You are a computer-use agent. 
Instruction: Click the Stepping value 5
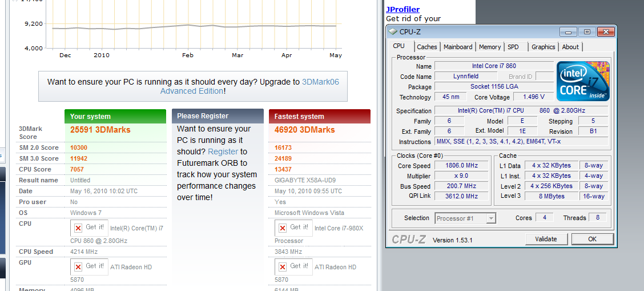(x=593, y=121)
